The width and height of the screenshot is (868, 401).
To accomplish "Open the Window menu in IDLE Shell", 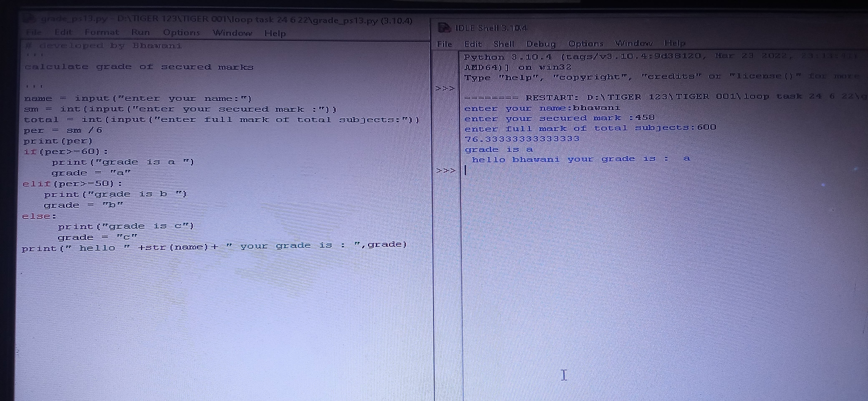I will (x=633, y=43).
